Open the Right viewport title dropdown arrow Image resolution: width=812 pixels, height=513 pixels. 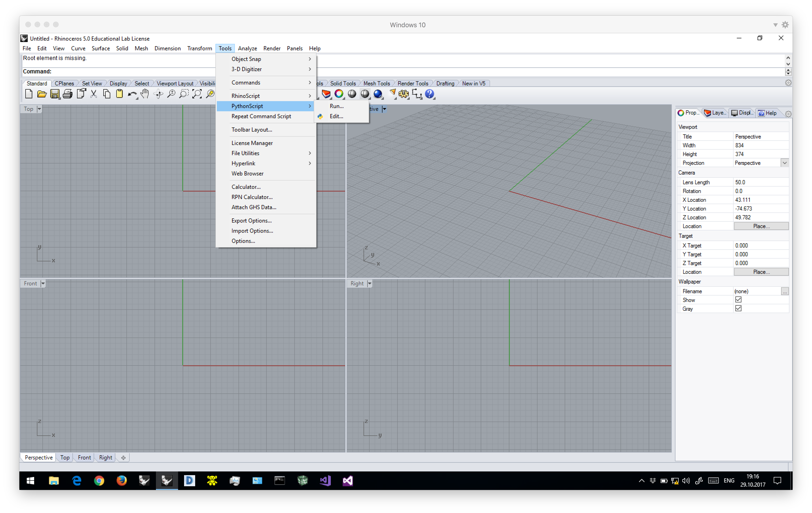coord(370,284)
